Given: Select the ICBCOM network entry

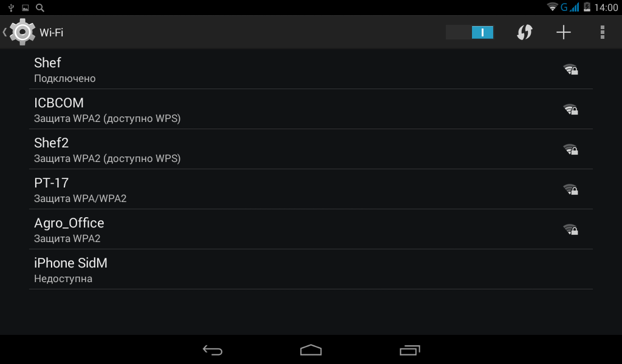Looking at the screenshot, I should pyautogui.click(x=311, y=109).
